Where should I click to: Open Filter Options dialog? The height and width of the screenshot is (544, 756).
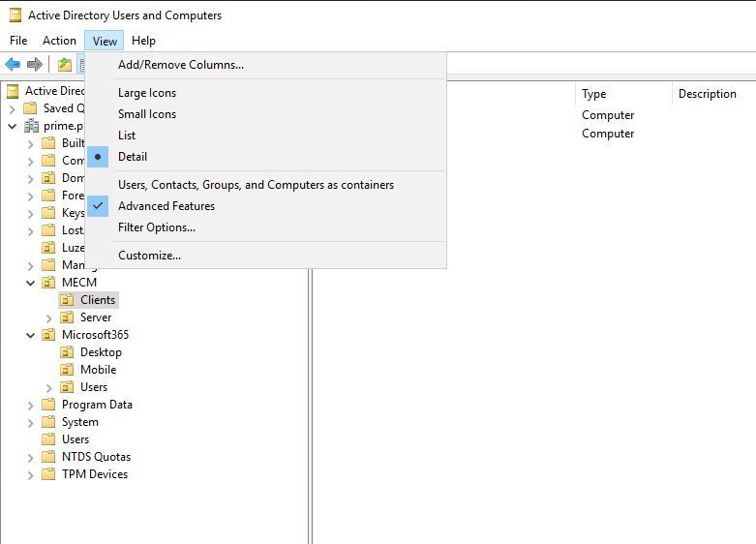coord(157,227)
